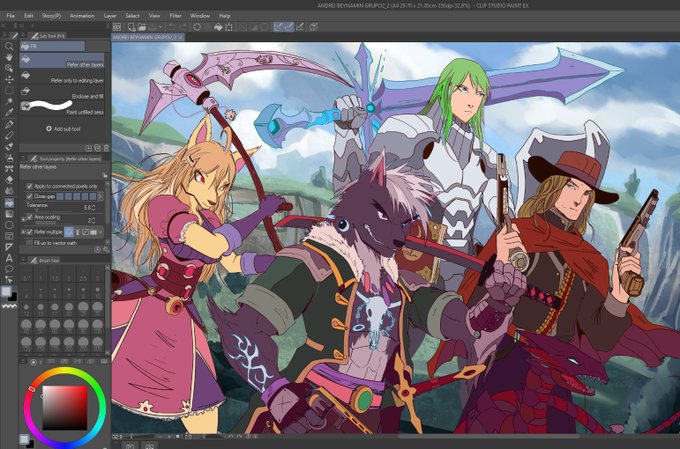Click the Open folder icon in command bar

[141, 27]
